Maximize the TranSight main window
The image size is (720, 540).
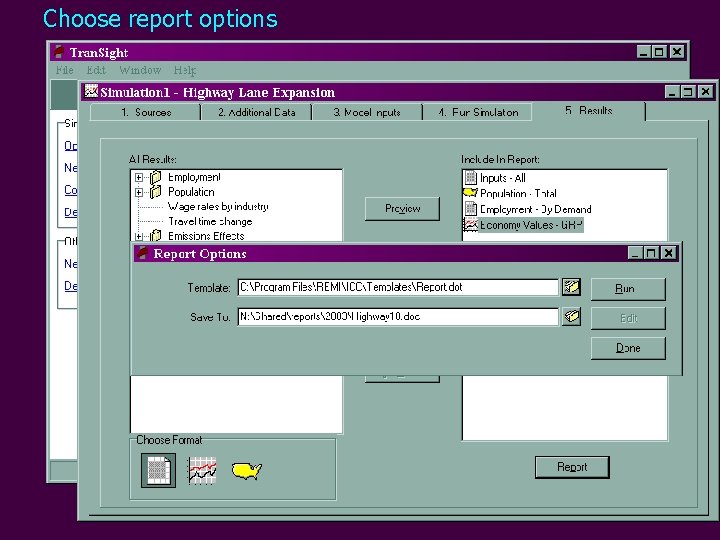(659, 52)
